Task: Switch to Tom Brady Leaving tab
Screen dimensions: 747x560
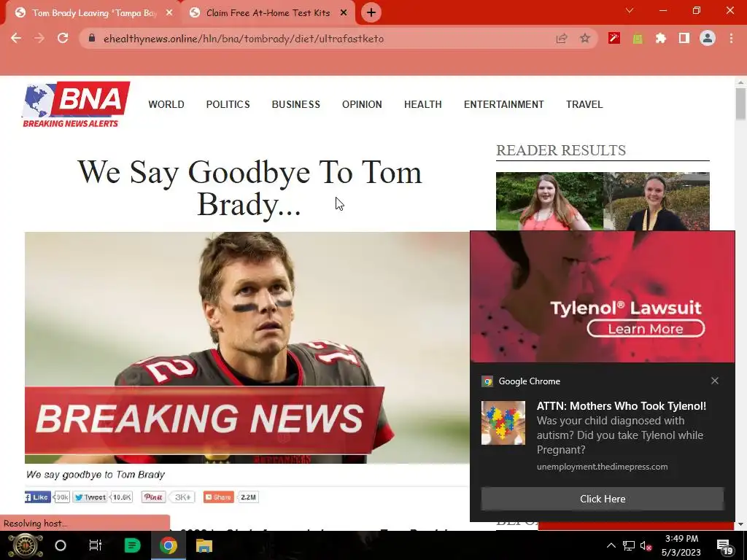Action: [93, 13]
